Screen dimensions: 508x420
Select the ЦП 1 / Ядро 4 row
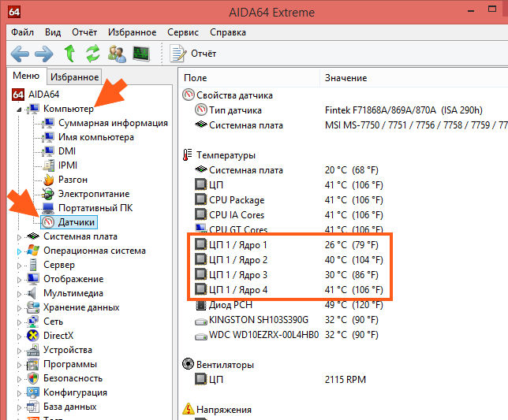289,290
